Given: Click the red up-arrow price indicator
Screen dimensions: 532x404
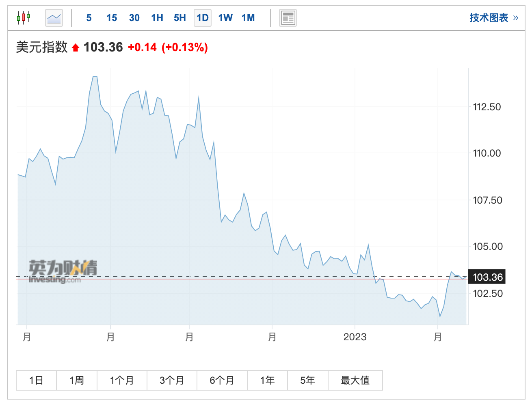Looking at the screenshot, I should tap(75, 48).
